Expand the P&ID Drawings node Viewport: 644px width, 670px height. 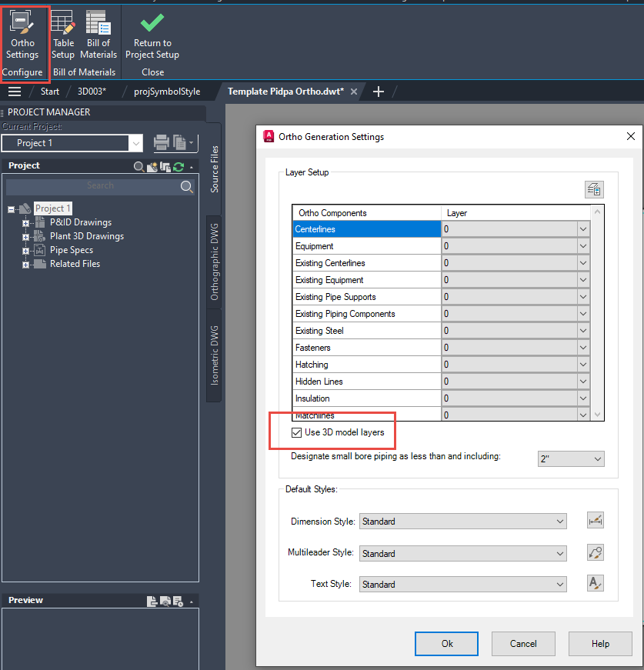[25, 222]
